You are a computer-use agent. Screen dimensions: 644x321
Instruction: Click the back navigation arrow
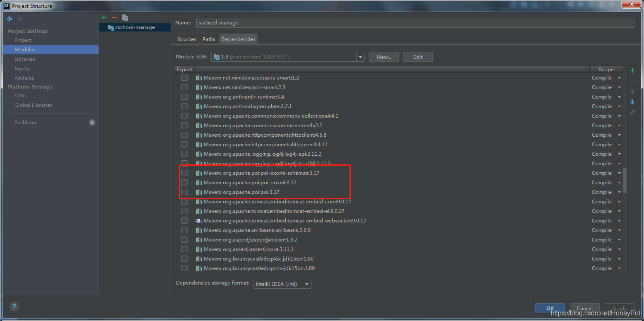(x=10, y=19)
